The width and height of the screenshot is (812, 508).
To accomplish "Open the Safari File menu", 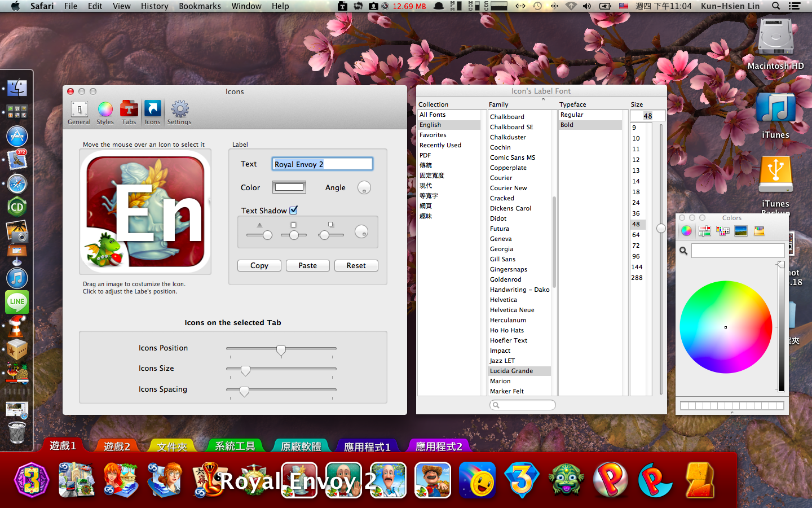I will [x=71, y=6].
